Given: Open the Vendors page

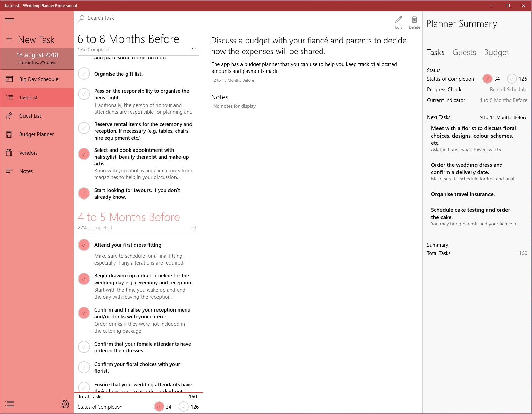Looking at the screenshot, I should 37,153.
